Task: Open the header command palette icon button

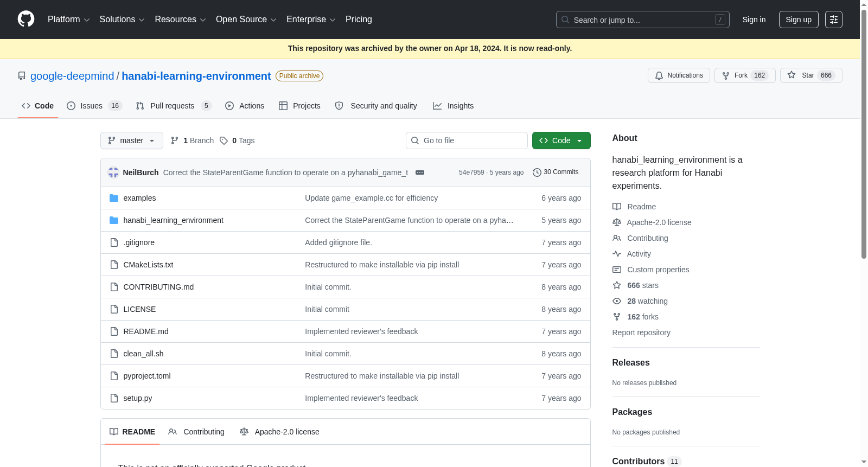Action: (834, 20)
